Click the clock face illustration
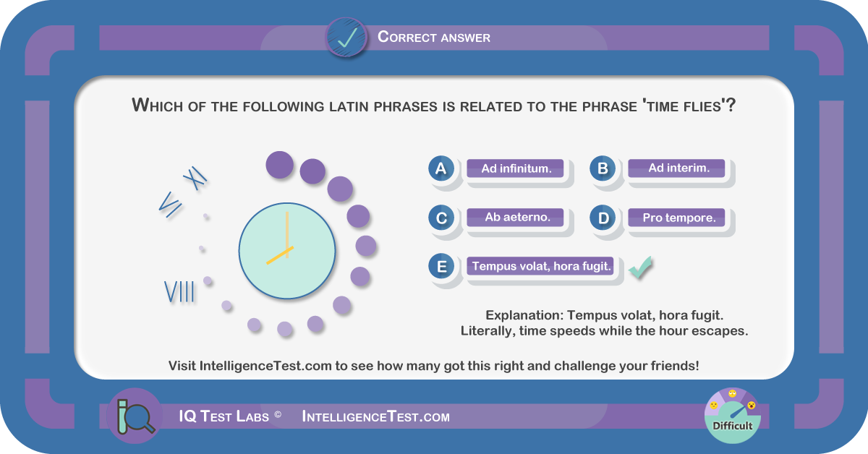 (287, 252)
